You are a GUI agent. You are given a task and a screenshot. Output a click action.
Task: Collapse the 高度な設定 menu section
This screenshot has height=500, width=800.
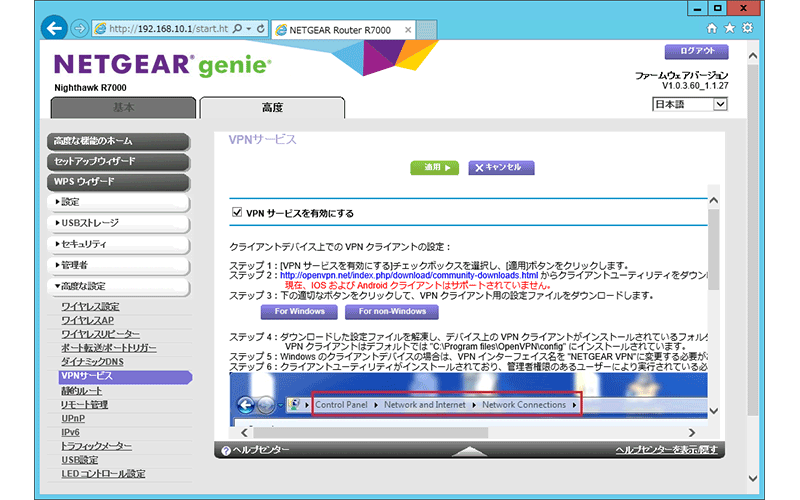pos(118,285)
